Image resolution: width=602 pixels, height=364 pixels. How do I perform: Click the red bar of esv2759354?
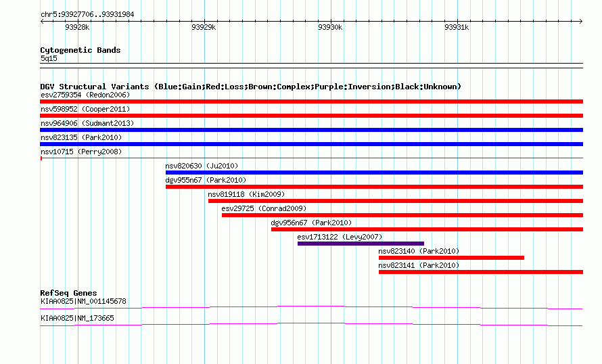311,101
